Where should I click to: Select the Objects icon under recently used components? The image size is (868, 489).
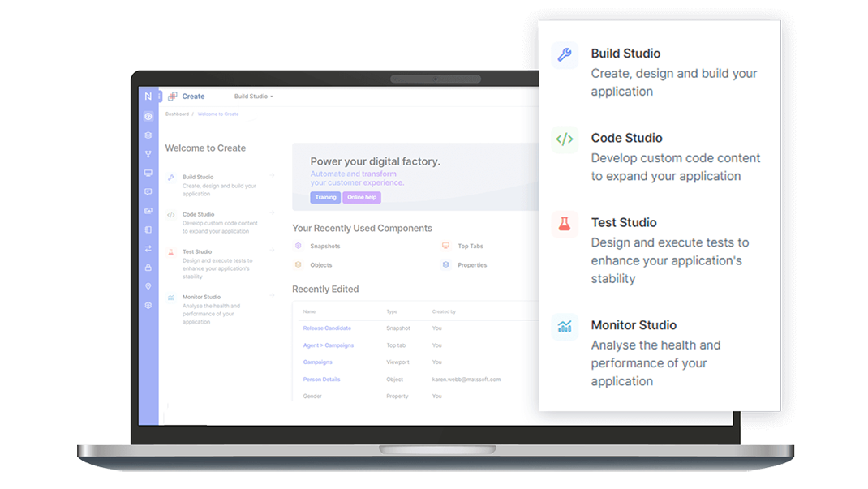(x=299, y=264)
